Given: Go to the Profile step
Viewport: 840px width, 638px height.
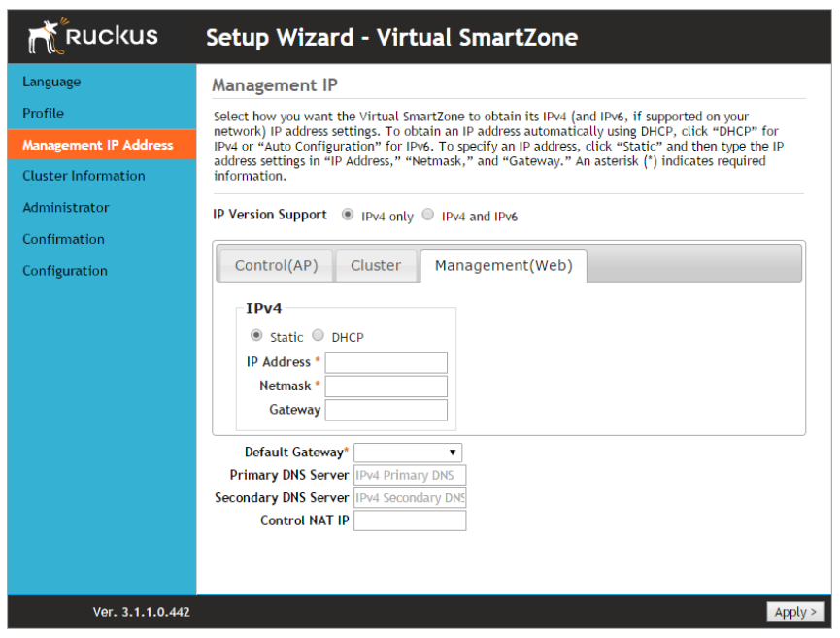Looking at the screenshot, I should pyautogui.click(x=43, y=113).
